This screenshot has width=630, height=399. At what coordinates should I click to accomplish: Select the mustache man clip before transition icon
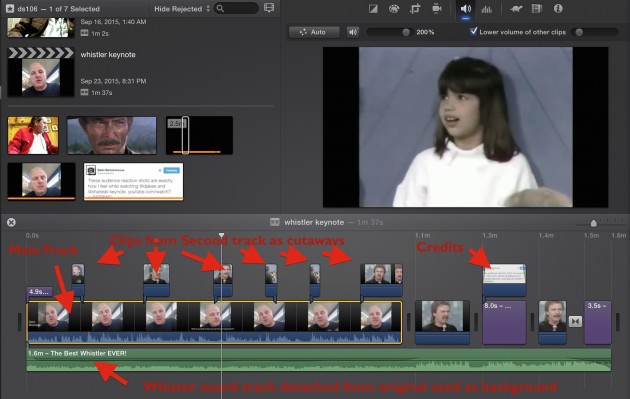click(x=552, y=322)
